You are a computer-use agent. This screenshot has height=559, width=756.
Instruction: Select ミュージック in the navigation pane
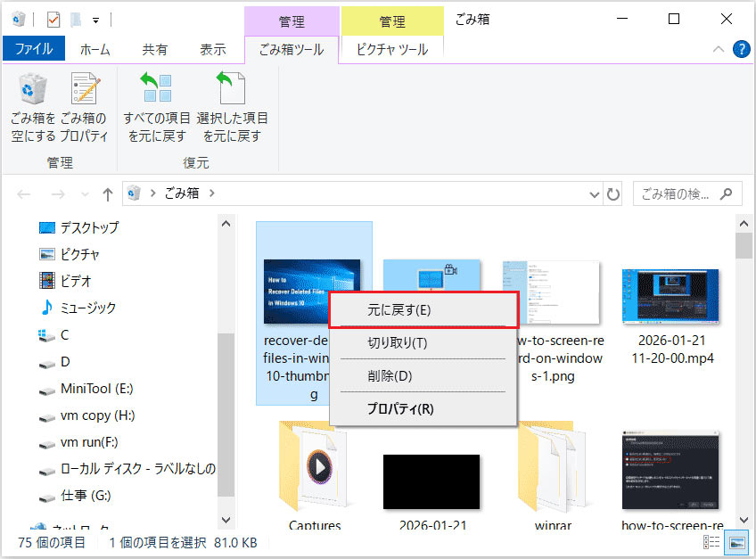(x=88, y=307)
